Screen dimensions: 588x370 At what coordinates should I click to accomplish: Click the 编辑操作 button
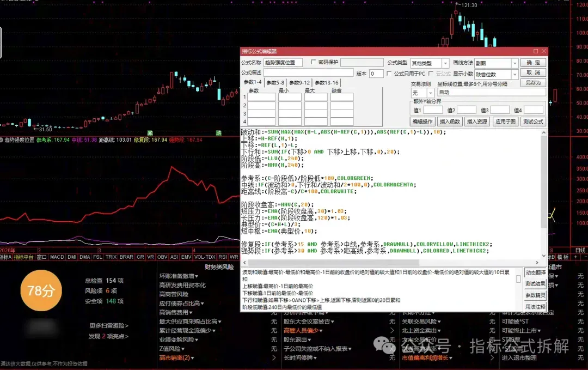click(422, 122)
